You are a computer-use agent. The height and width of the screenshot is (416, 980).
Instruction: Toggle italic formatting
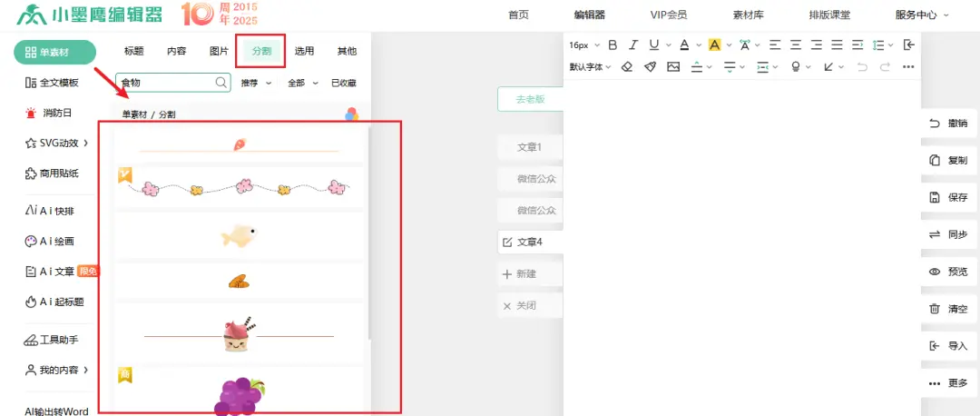pyautogui.click(x=633, y=45)
